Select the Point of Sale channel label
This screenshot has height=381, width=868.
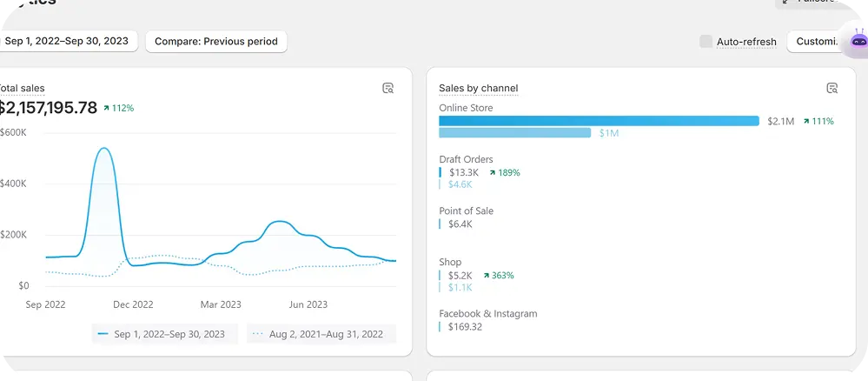[466, 211]
